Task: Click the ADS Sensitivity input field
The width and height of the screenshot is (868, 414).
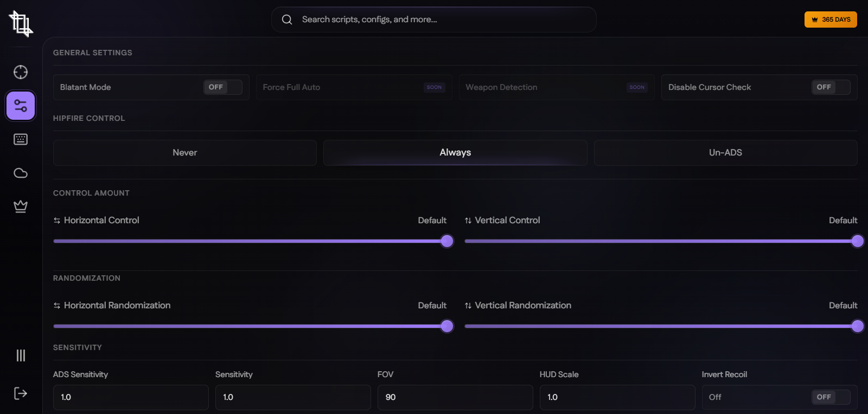Action: coord(130,397)
